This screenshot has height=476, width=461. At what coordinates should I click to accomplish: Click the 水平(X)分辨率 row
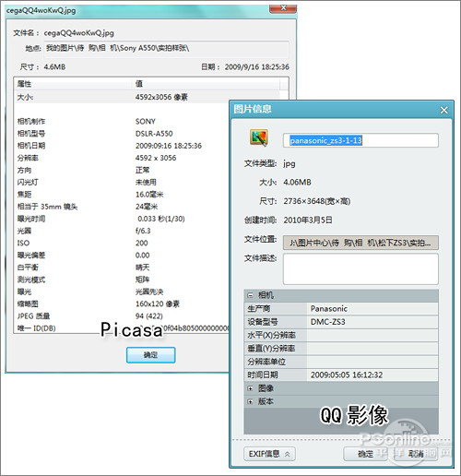pyautogui.click(x=341, y=335)
